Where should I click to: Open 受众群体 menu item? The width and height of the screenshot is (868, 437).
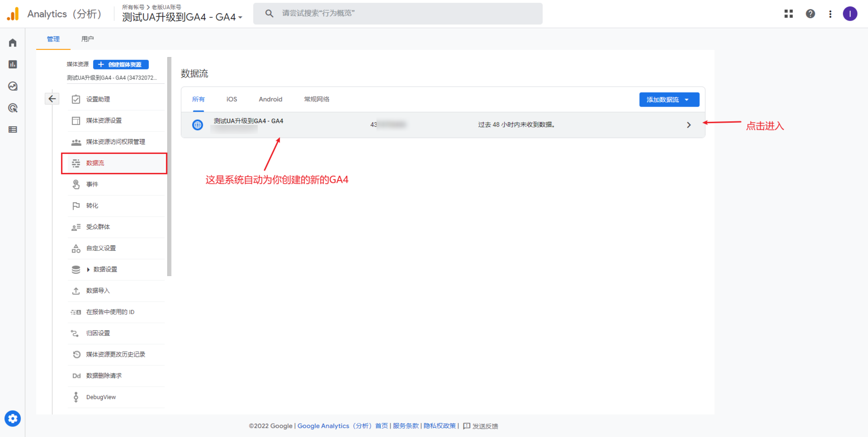pos(98,227)
